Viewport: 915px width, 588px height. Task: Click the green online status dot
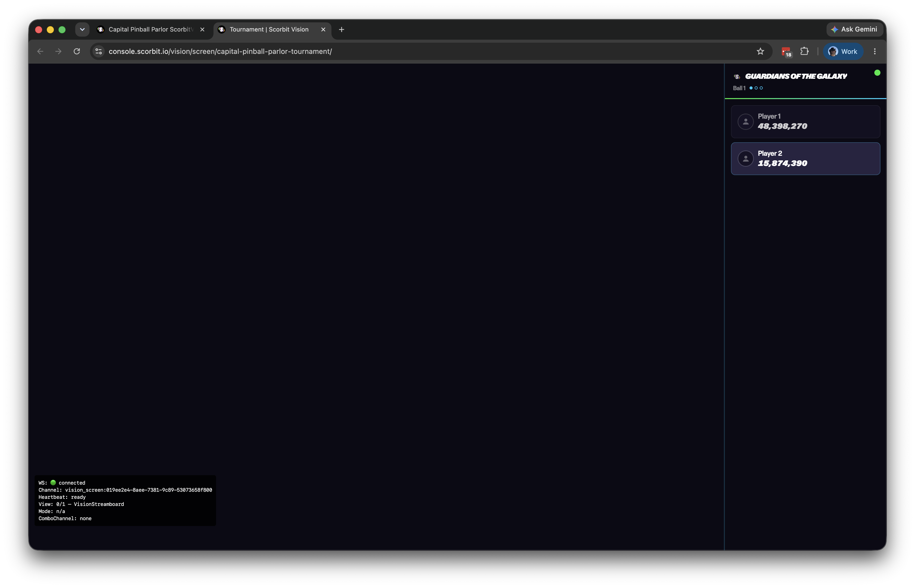(877, 72)
